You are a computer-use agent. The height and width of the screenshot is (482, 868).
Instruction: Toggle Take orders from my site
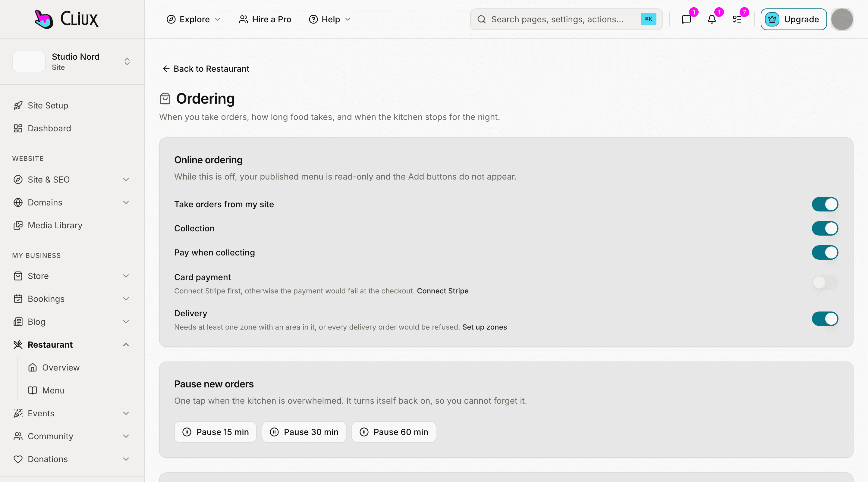pyautogui.click(x=825, y=204)
